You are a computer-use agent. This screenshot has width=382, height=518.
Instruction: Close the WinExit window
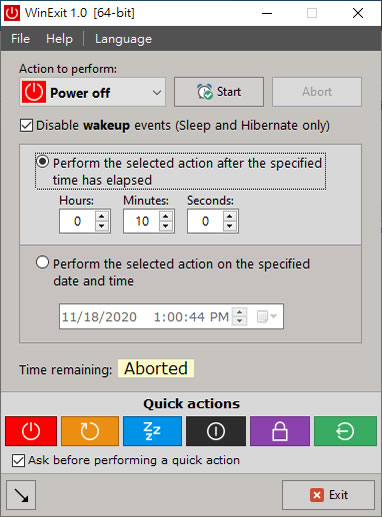[x=358, y=13]
